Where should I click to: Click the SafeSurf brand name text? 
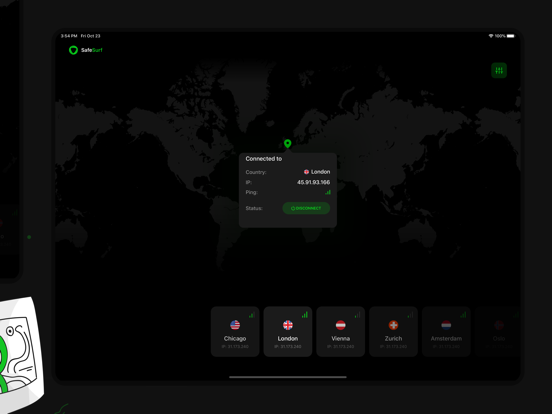(x=92, y=50)
